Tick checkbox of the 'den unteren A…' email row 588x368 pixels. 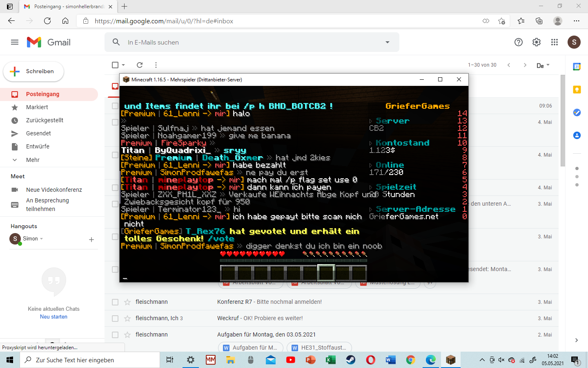[115, 204]
